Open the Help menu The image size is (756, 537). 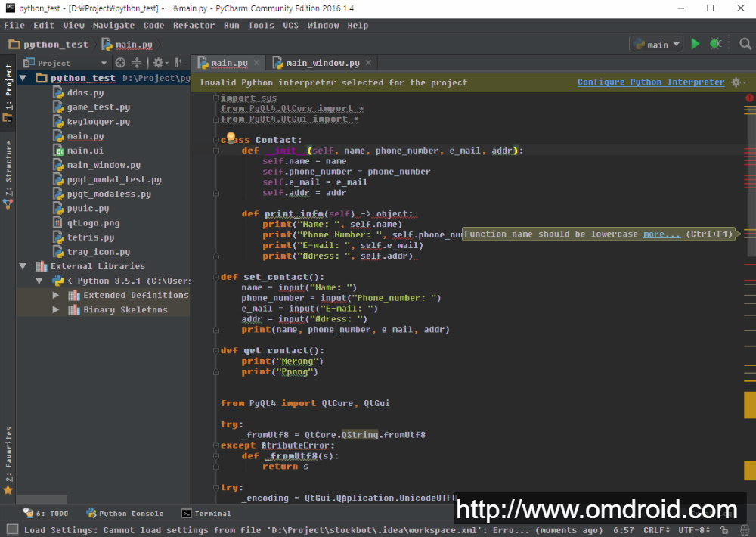pos(358,26)
